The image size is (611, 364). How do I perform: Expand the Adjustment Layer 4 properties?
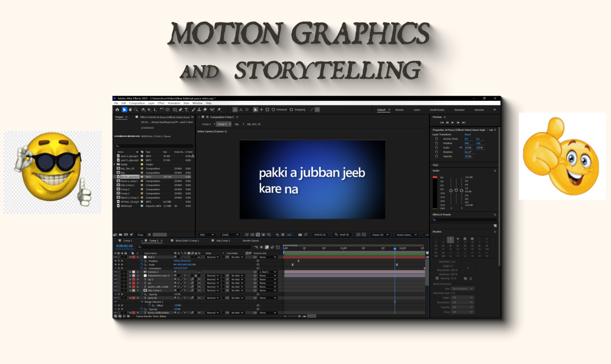click(x=130, y=275)
